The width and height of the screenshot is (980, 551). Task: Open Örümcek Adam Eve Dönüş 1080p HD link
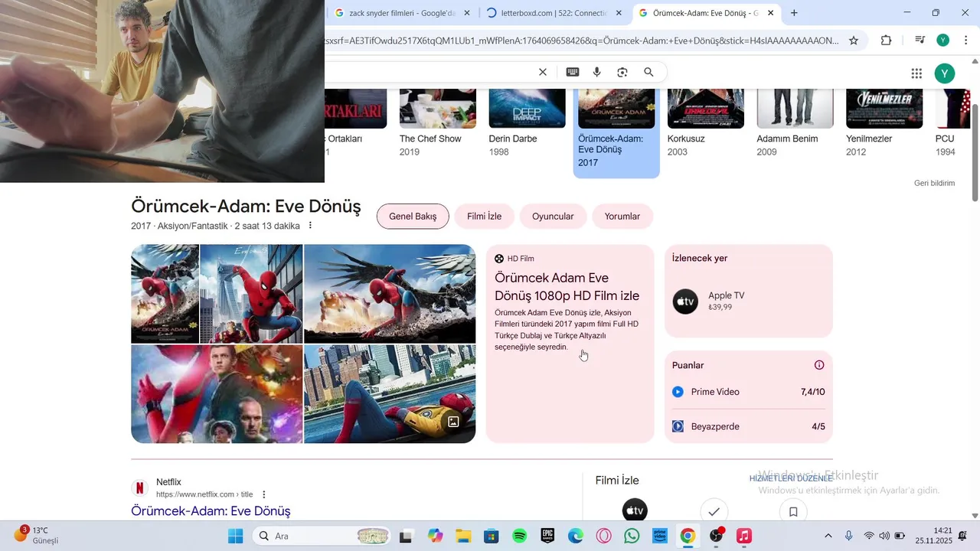pos(567,287)
